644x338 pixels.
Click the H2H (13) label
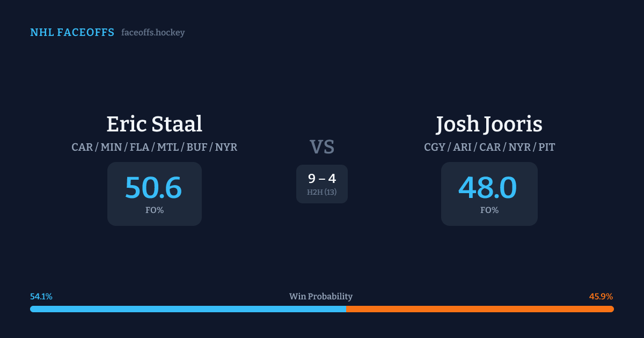[322, 192]
